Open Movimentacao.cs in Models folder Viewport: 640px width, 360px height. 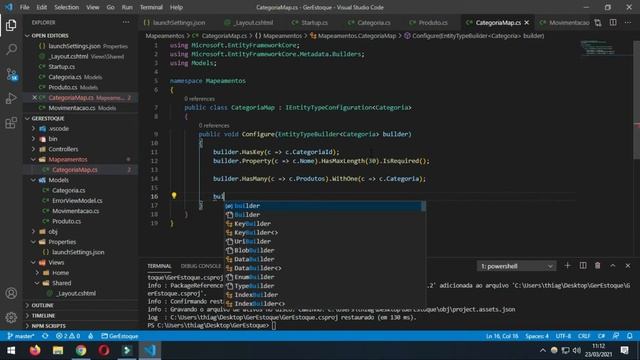(76, 211)
